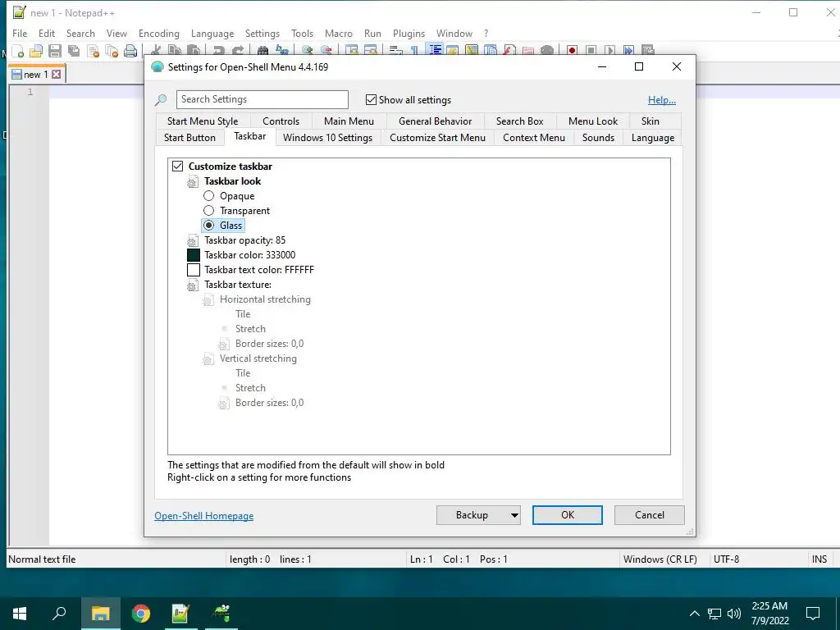Open the Customize Start Menu tab
Image resolution: width=840 pixels, height=630 pixels.
coord(438,138)
